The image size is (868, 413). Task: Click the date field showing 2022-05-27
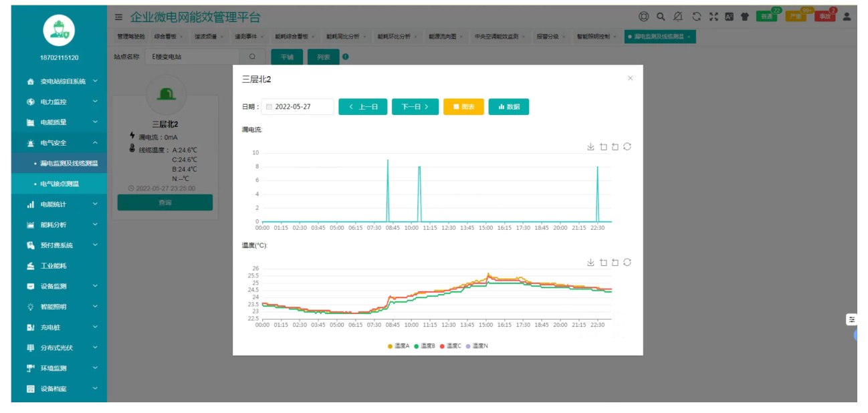click(298, 107)
